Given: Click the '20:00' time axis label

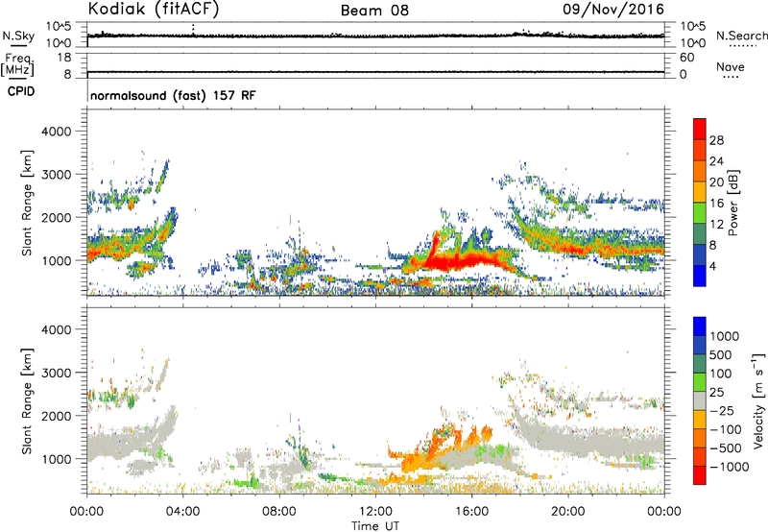Looking at the screenshot, I should point(567,512).
